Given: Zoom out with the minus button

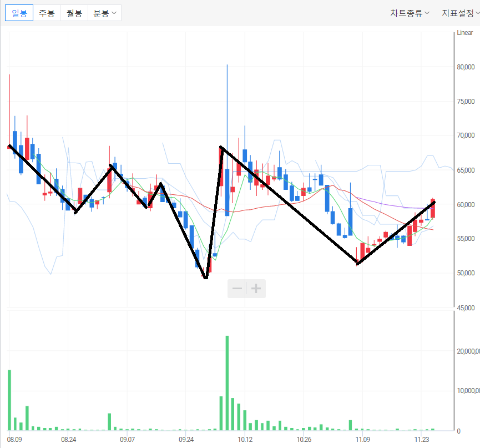Looking at the screenshot, I should click(x=237, y=289).
